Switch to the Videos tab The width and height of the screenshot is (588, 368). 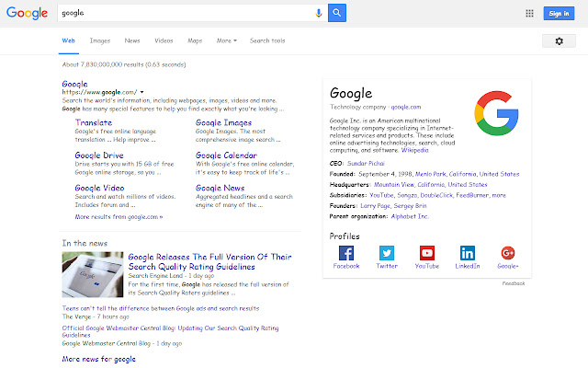[164, 40]
